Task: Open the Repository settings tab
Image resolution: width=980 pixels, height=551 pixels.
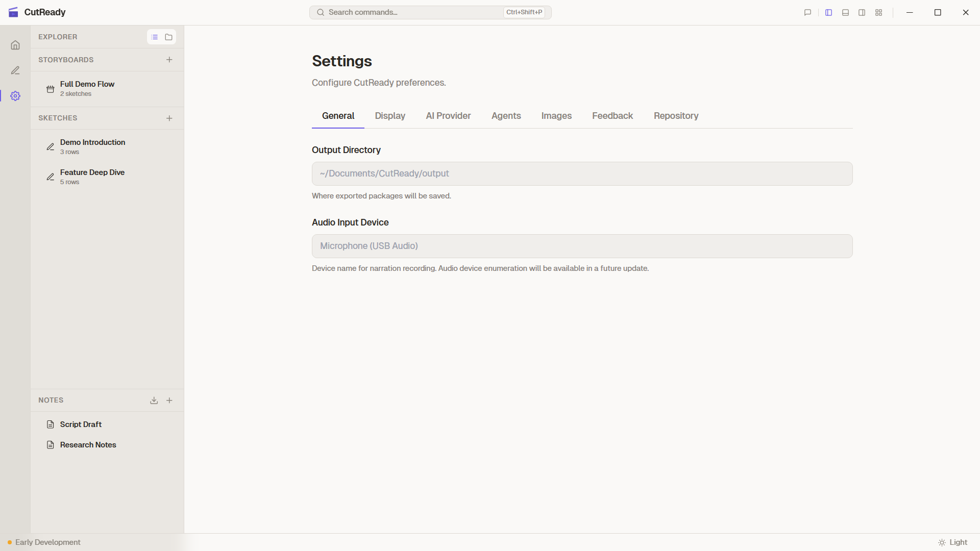Action: [x=676, y=116]
